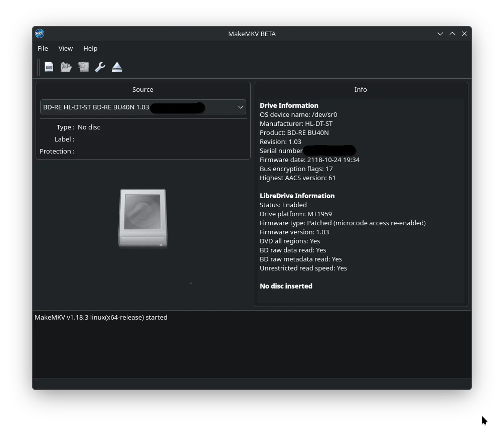Click the 'Serial number' line in Info
This screenshot has width=504, height=428.
307,151
